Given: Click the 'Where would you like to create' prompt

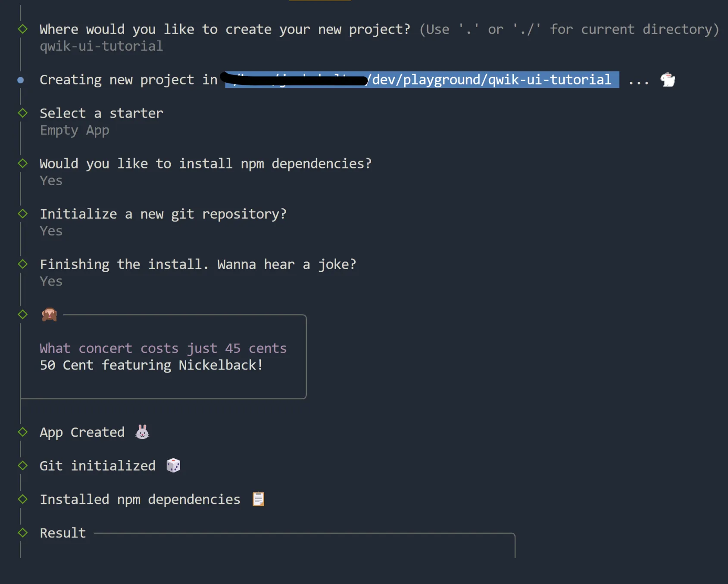Looking at the screenshot, I should coord(224,29).
